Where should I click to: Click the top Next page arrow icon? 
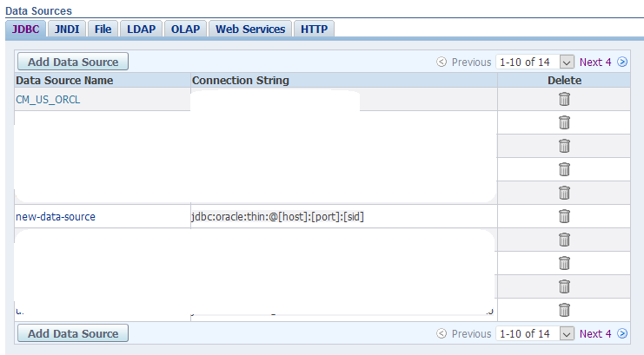[x=622, y=62]
